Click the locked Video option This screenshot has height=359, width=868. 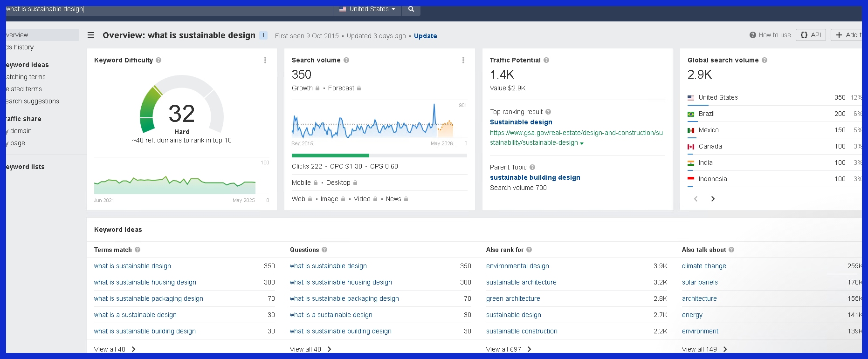coord(365,199)
